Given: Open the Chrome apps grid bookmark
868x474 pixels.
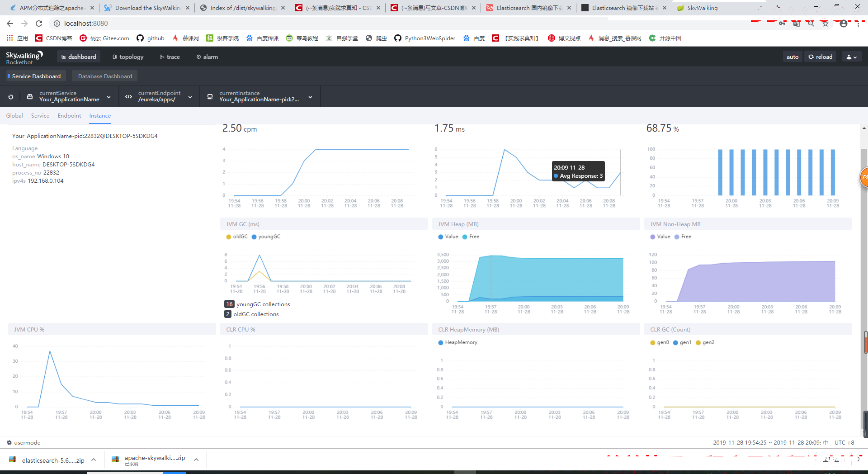Looking at the screenshot, I should (9, 38).
